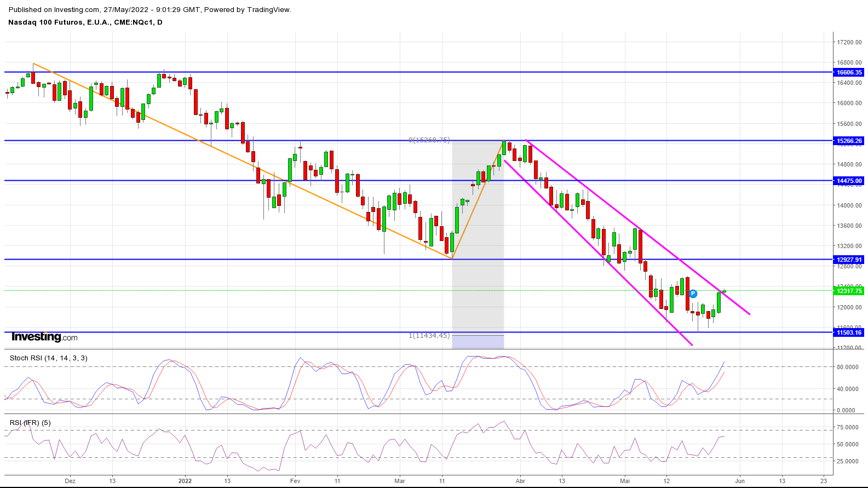Click the 14475.00 price level label
Screen dimensions: 868x488
click(849, 181)
